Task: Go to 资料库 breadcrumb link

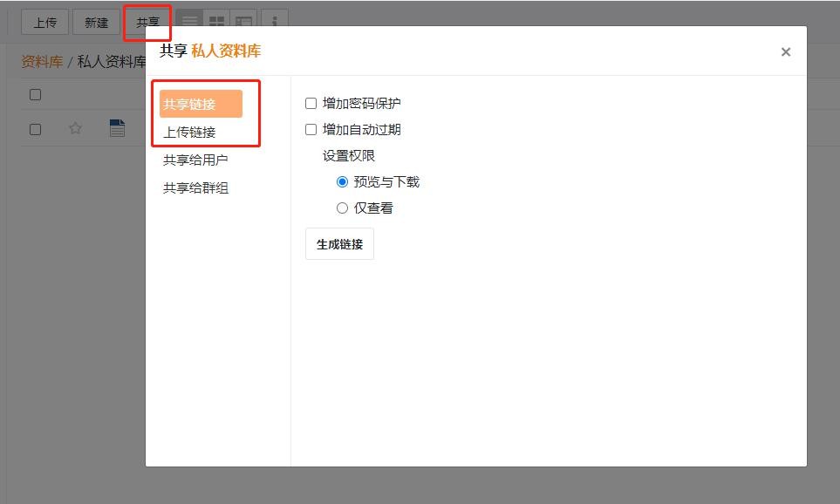Action: tap(42, 62)
